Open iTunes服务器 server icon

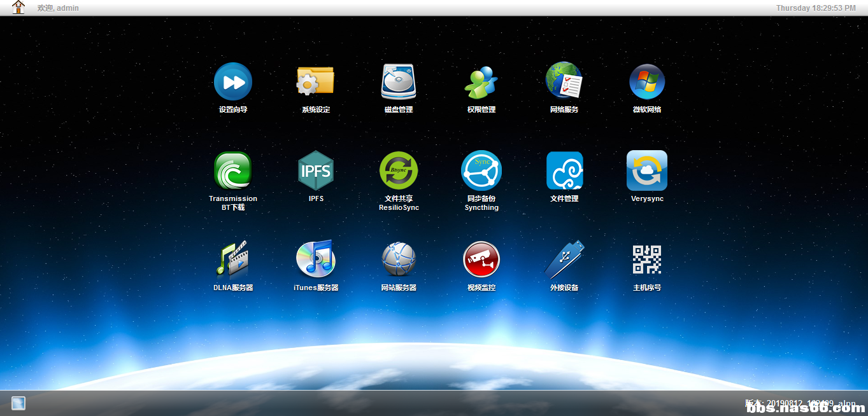coord(316,260)
